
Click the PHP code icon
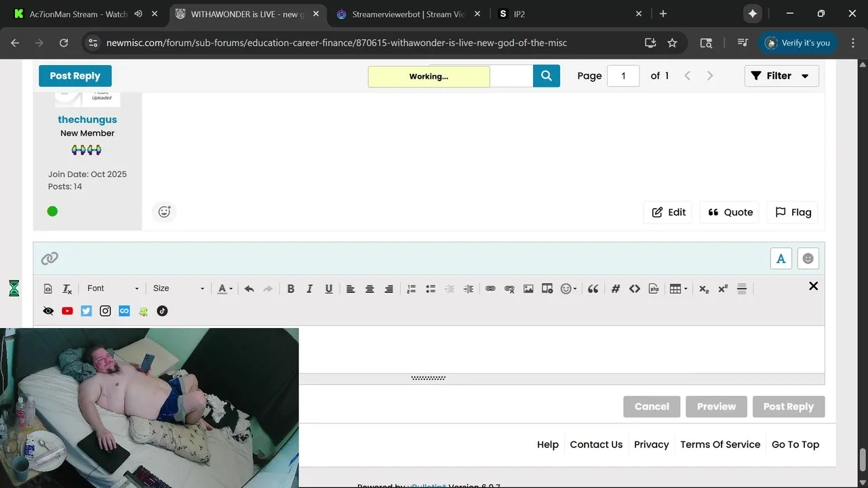(654, 289)
